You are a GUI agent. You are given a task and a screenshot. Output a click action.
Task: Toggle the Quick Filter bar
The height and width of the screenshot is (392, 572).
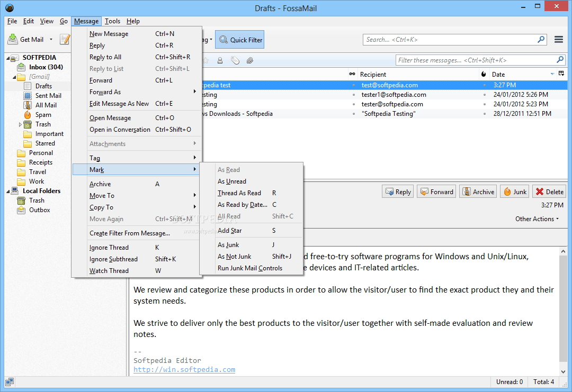coord(239,40)
